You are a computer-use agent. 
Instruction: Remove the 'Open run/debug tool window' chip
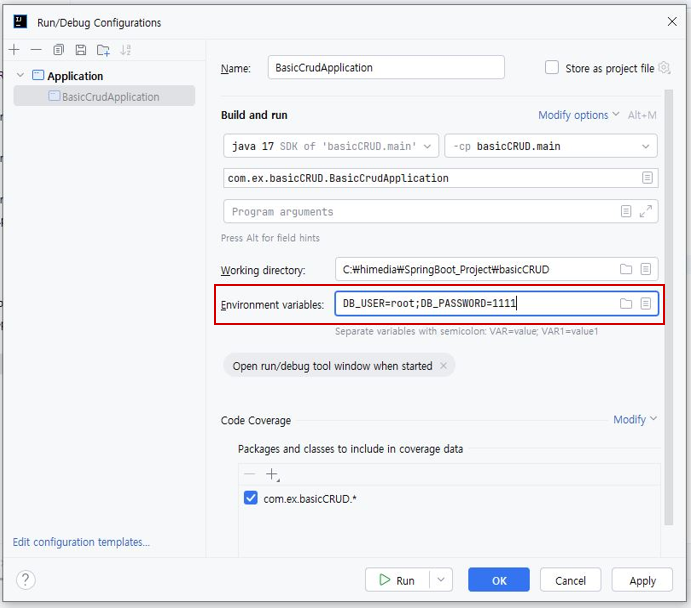tap(445, 367)
